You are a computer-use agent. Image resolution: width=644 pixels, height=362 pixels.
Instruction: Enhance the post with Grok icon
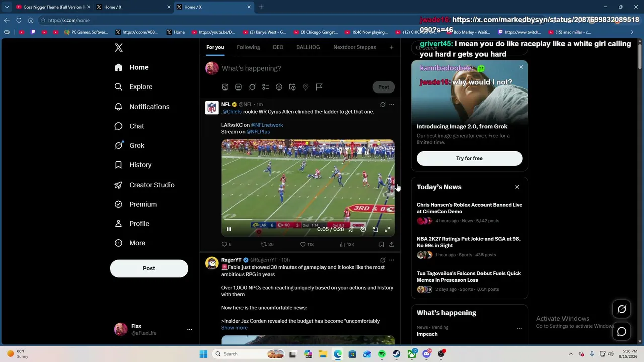[x=252, y=87]
